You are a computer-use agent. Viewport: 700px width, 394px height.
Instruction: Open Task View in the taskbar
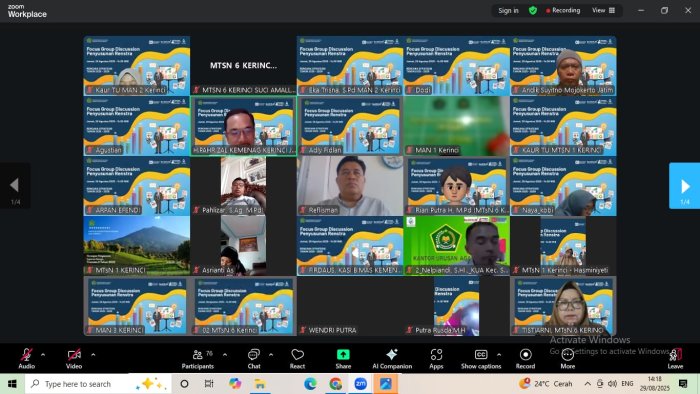tap(208, 384)
